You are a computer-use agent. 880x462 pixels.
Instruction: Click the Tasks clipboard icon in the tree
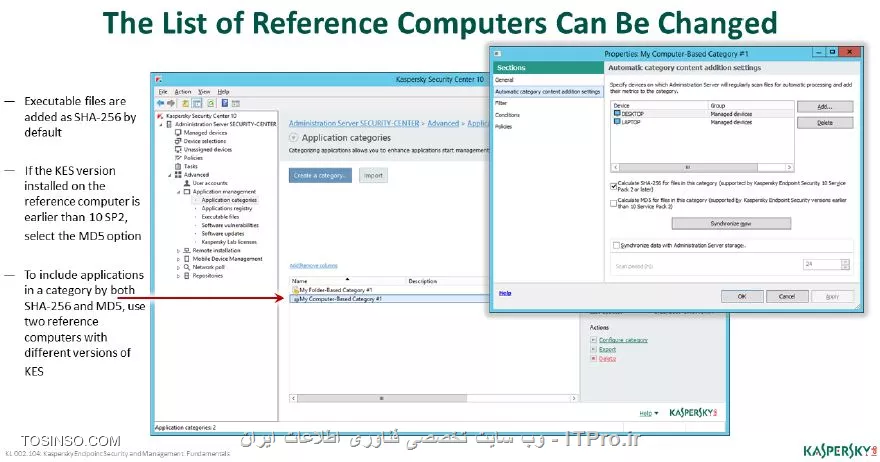(178, 166)
